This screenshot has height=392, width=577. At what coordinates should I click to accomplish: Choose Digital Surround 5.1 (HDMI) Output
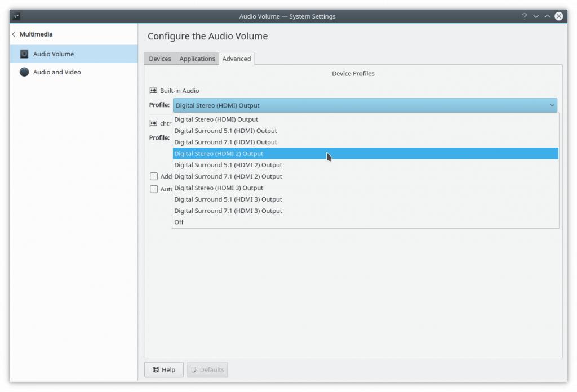point(225,131)
